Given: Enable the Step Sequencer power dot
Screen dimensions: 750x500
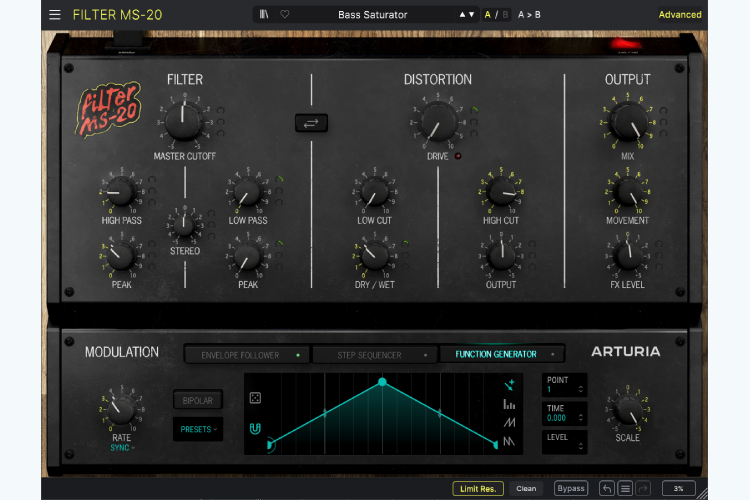Looking at the screenshot, I should (x=425, y=355).
